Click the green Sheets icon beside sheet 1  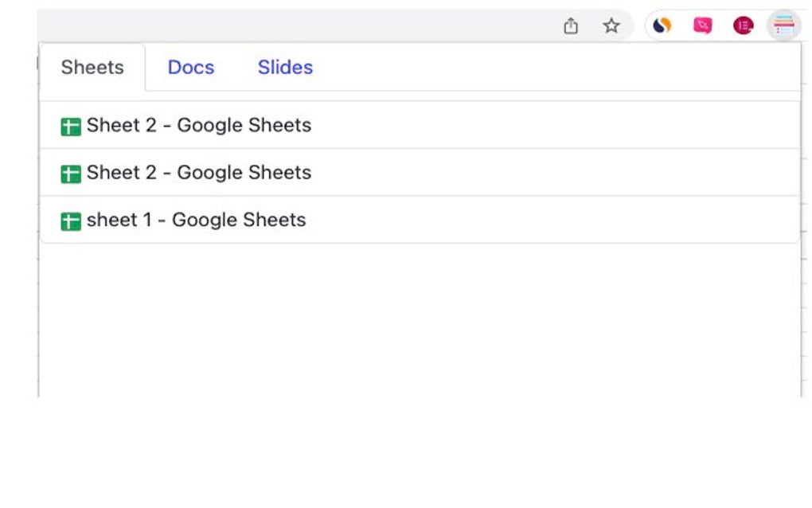71,220
